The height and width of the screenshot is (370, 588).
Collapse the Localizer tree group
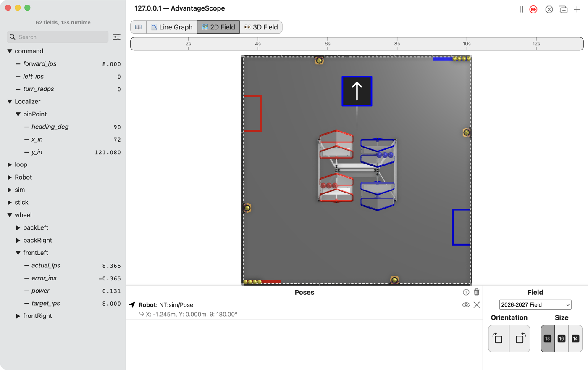click(10, 101)
